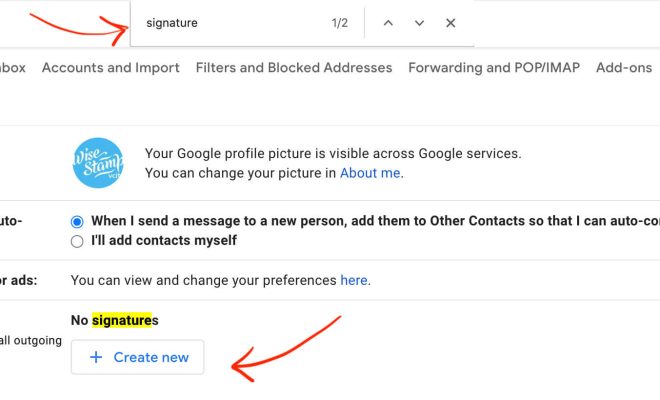This screenshot has height=400, width=660.
Task: Click the Create new signature button
Action: pos(138,357)
